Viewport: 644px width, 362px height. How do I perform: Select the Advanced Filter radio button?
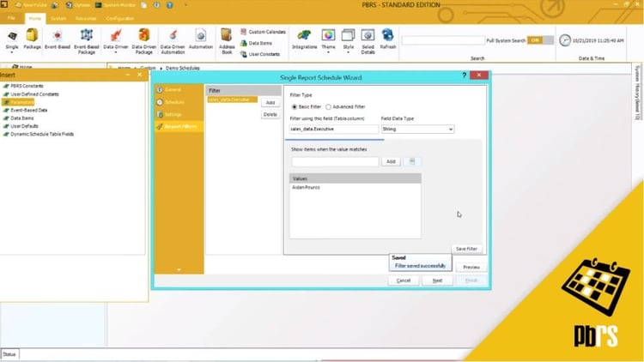coord(328,106)
